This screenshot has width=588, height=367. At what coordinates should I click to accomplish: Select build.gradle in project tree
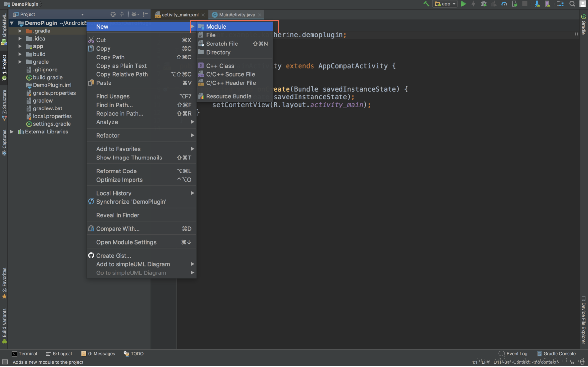pyautogui.click(x=48, y=78)
